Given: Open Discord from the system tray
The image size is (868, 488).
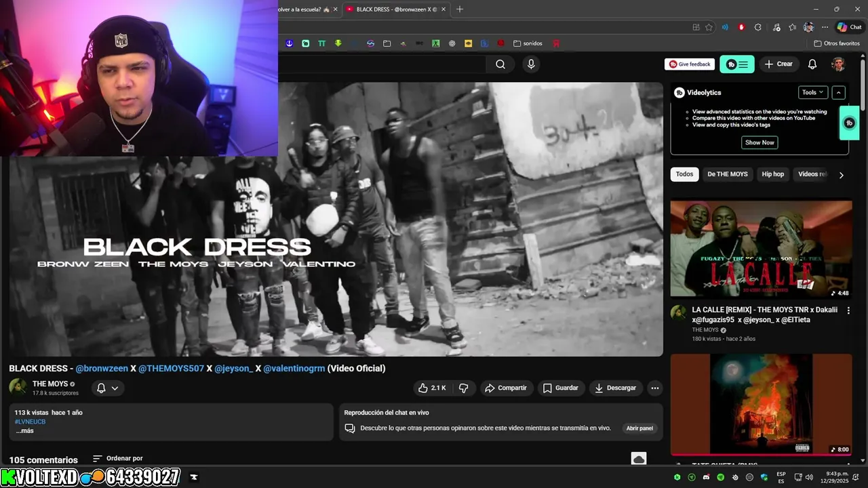Looking at the screenshot, I should (x=706, y=477).
